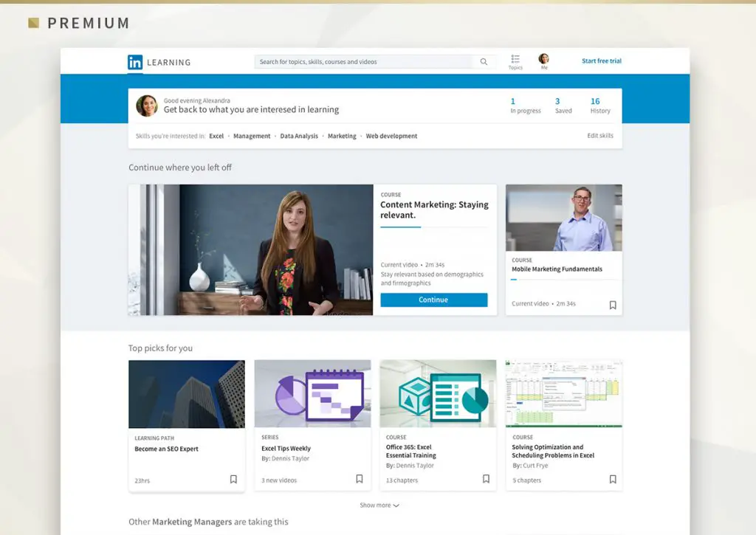Open Office 365 Excel Essential Training thumbnail
The image size is (756, 535).
pyautogui.click(x=438, y=393)
